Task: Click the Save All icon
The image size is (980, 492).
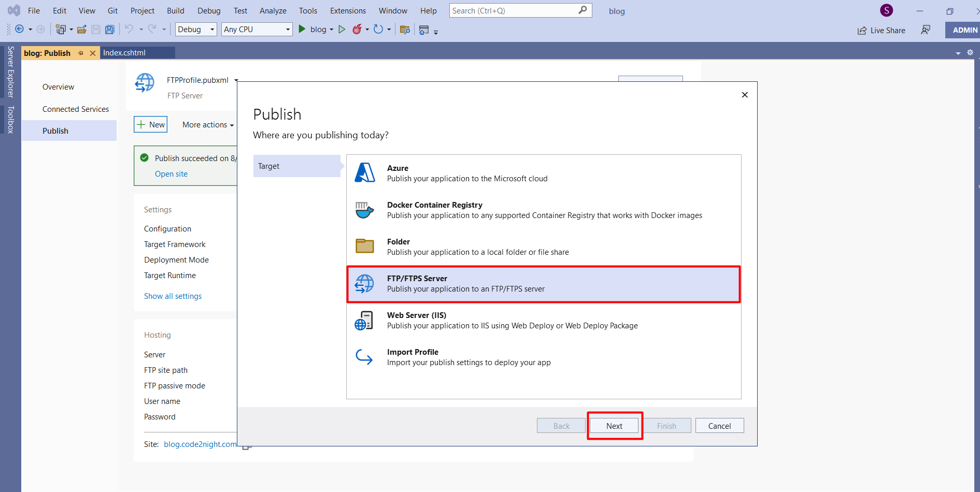Action: (x=109, y=30)
